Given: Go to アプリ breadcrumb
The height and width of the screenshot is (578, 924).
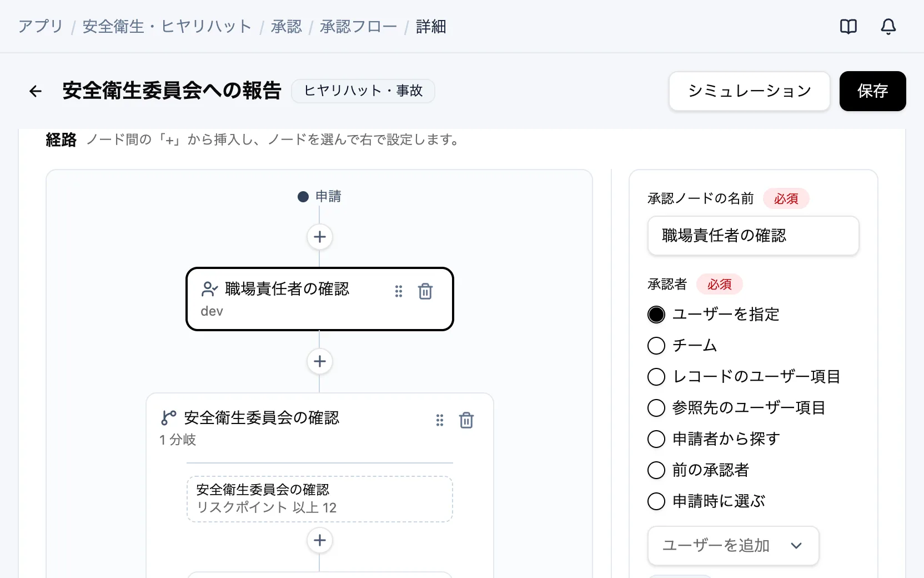Looking at the screenshot, I should coord(41,27).
